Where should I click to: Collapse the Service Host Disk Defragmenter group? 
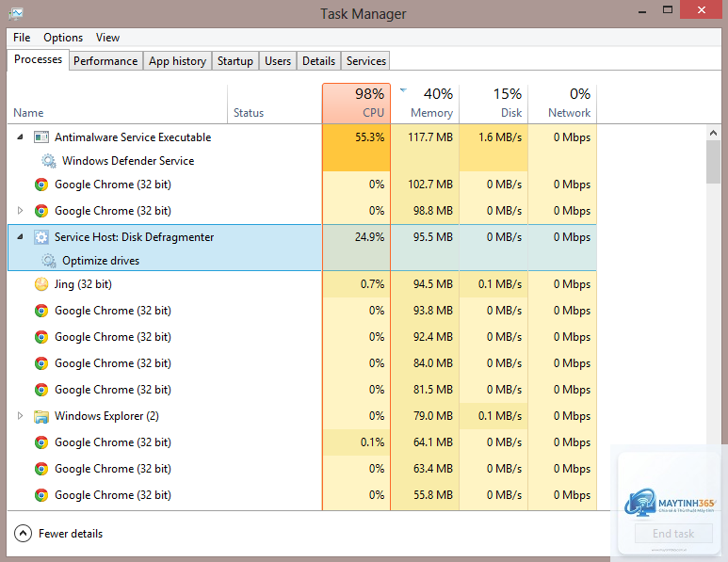(x=20, y=237)
